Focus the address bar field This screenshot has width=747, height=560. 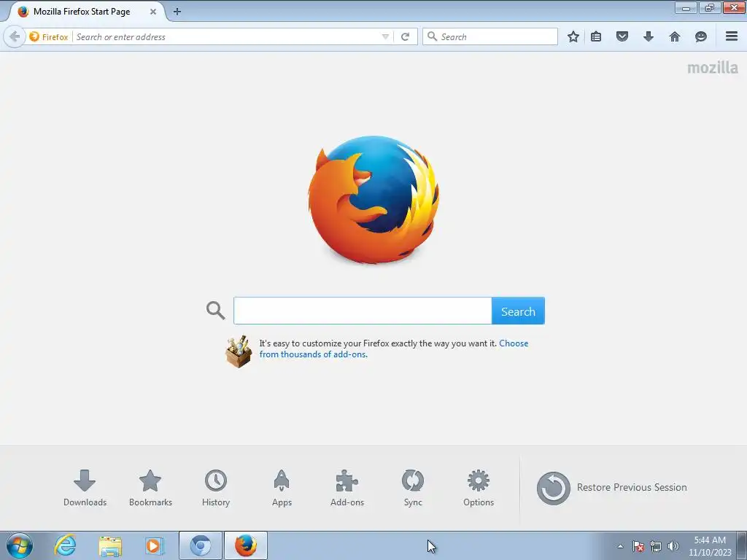coord(228,36)
